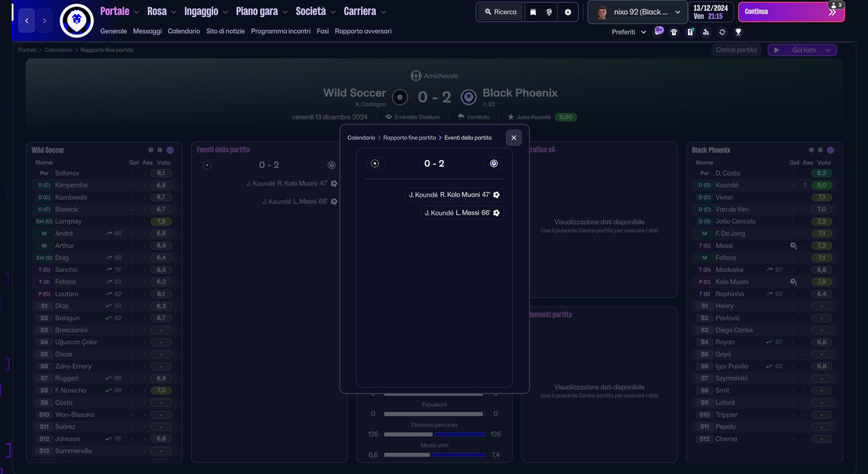The width and height of the screenshot is (868, 474).
Task: Go forward with the right arrow button
Action: point(44,20)
